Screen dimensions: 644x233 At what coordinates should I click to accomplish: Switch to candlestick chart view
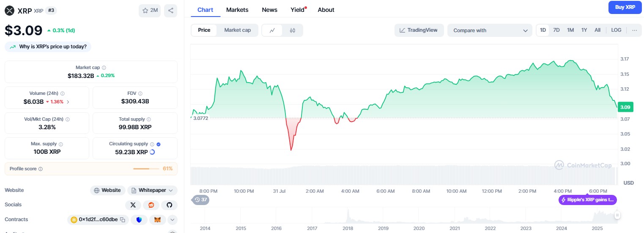[x=292, y=30]
